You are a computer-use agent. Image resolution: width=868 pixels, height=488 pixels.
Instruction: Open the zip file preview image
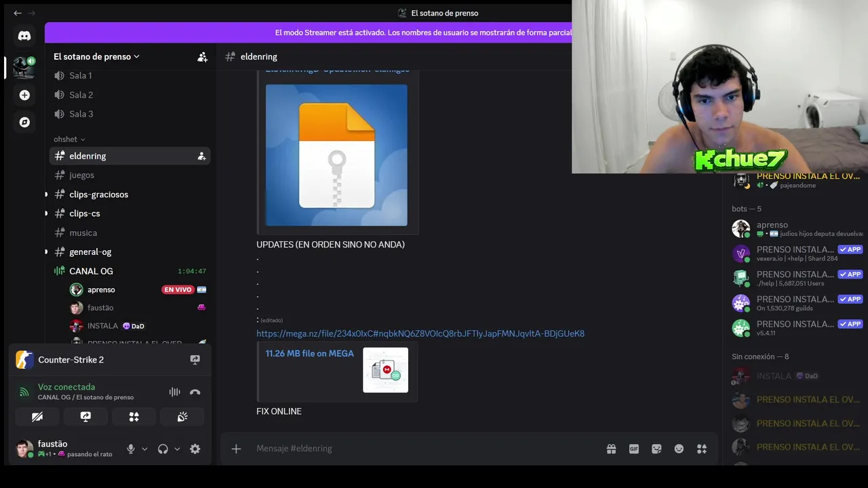tap(336, 155)
